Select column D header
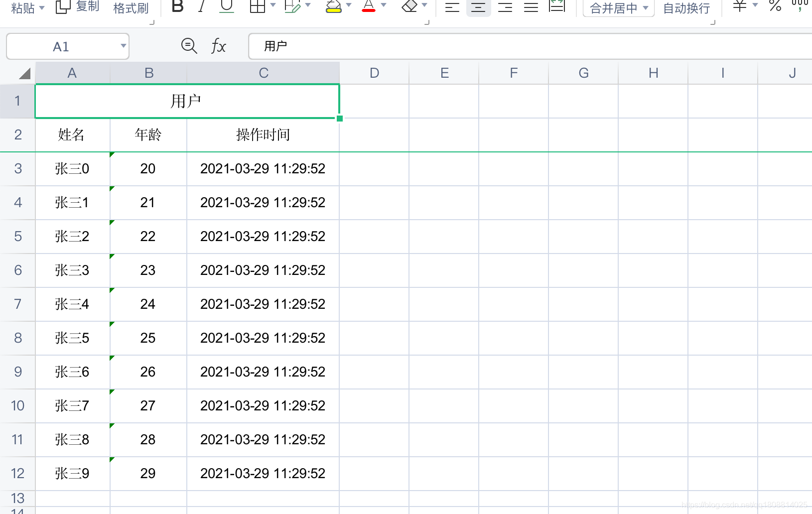Viewport: 812px width, 514px height. pyautogui.click(x=374, y=73)
